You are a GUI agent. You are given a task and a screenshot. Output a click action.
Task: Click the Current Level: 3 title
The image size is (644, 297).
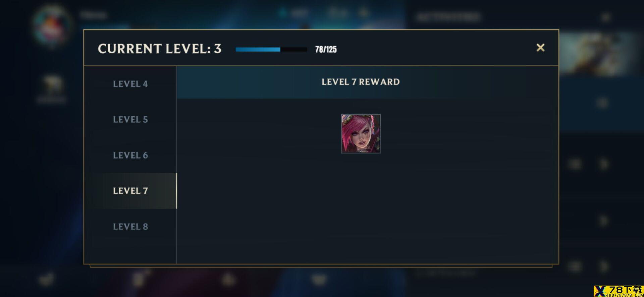point(159,49)
